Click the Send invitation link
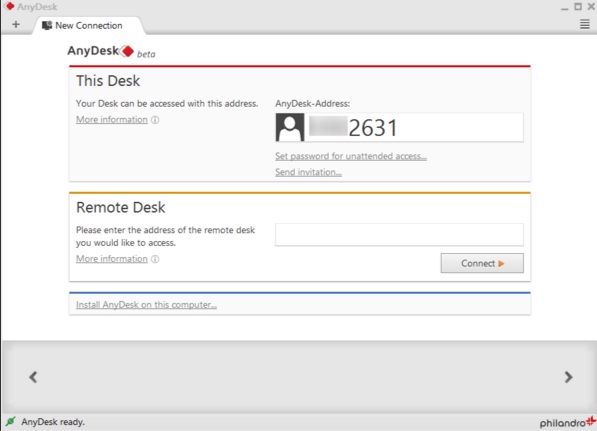 coord(308,172)
